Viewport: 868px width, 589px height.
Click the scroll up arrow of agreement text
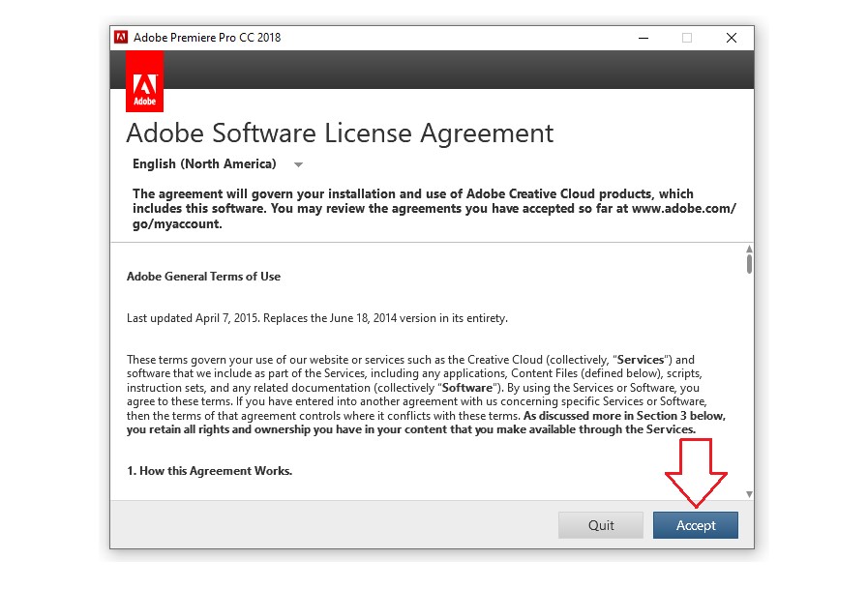pyautogui.click(x=749, y=249)
